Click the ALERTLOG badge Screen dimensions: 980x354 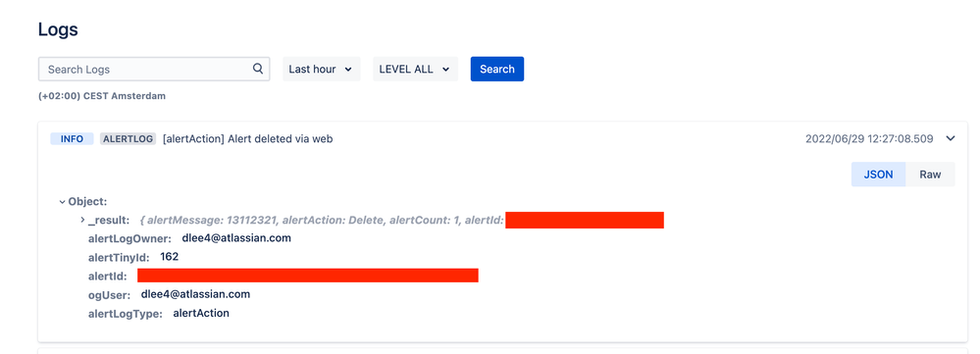click(x=128, y=138)
